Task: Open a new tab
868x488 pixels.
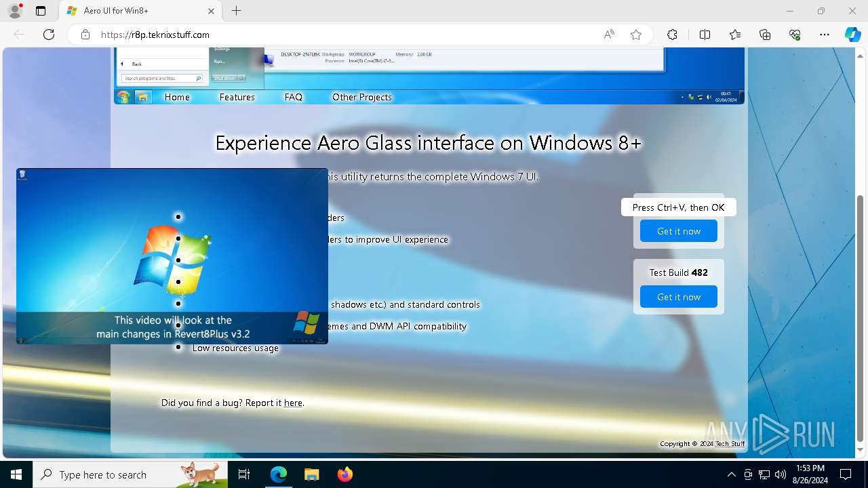Action: pos(236,11)
